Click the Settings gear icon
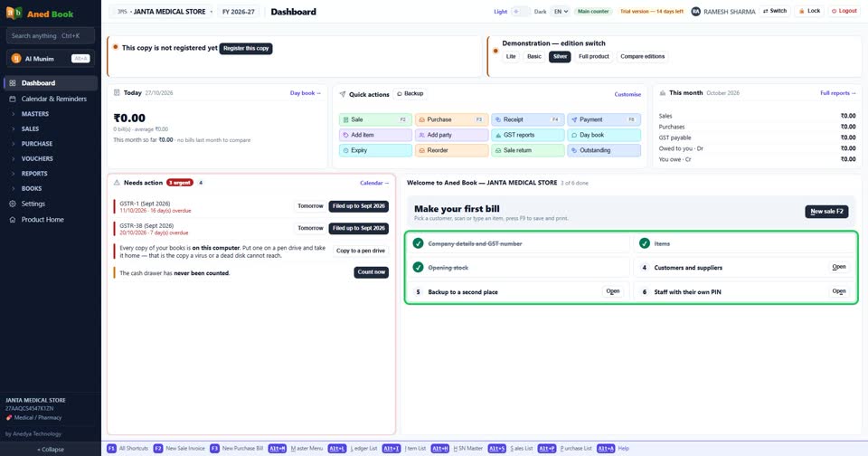 tap(13, 204)
